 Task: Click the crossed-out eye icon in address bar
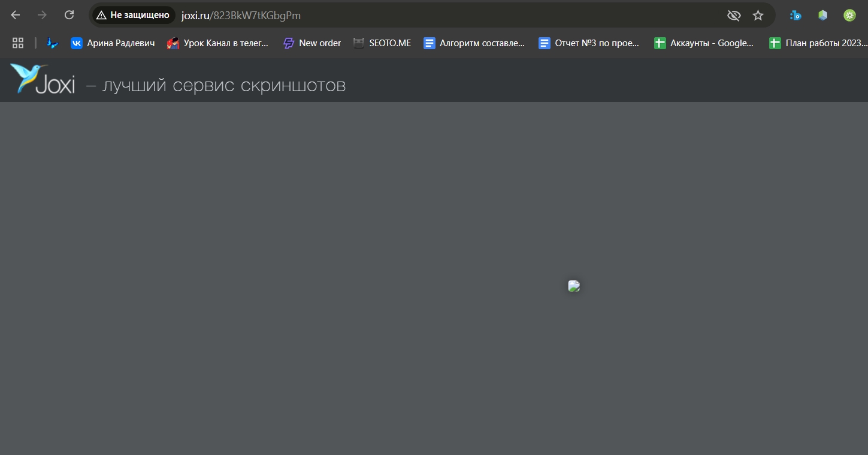734,16
